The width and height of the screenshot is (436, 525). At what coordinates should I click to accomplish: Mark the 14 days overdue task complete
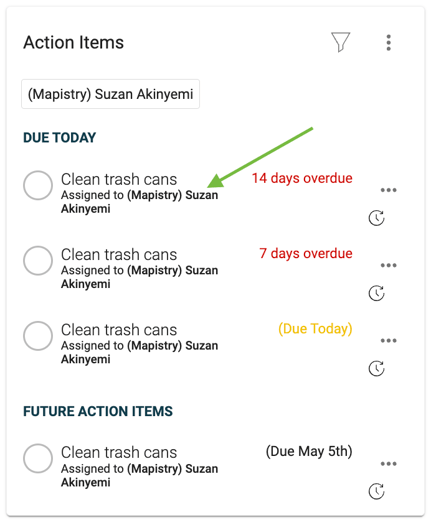pos(38,185)
